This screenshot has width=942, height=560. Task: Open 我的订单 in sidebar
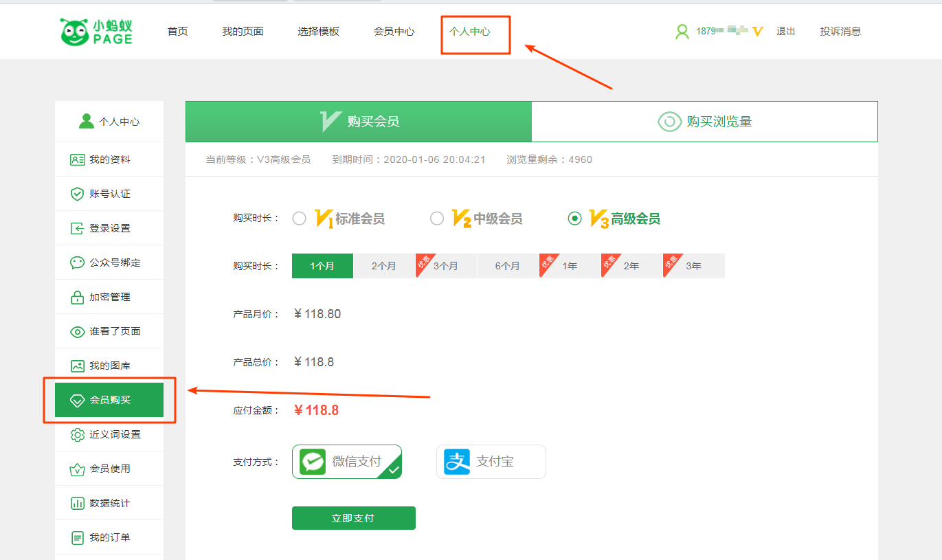(x=109, y=537)
